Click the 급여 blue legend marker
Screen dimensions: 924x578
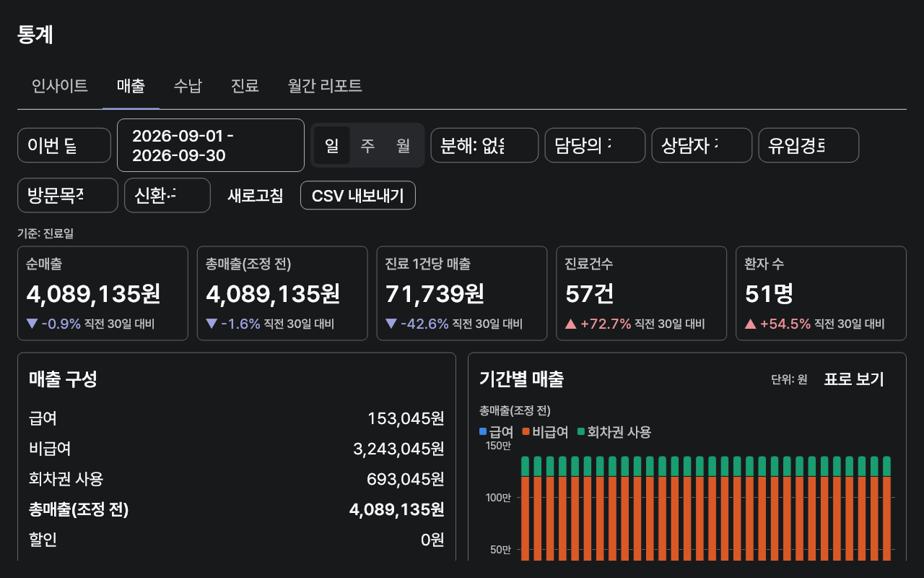click(483, 432)
